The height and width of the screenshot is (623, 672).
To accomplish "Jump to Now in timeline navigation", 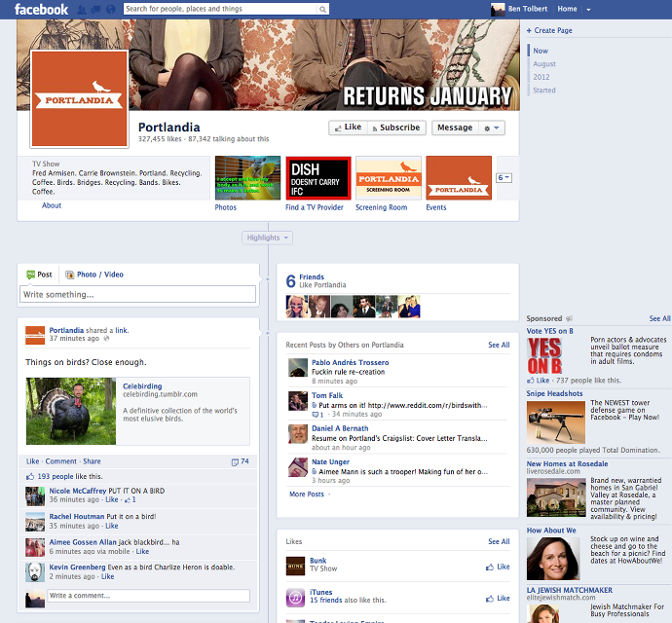I will click(541, 51).
